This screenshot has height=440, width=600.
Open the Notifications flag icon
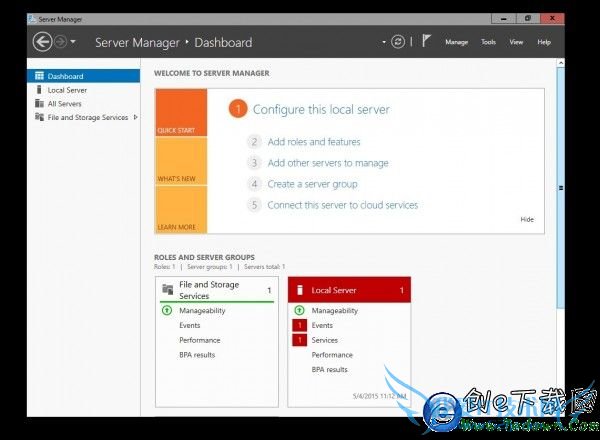click(x=426, y=41)
